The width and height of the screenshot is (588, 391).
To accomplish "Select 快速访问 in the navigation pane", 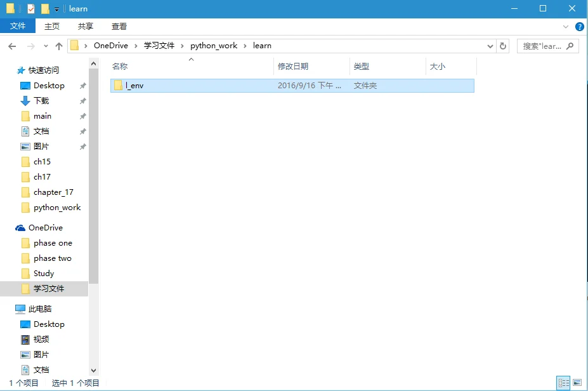I will (x=44, y=70).
